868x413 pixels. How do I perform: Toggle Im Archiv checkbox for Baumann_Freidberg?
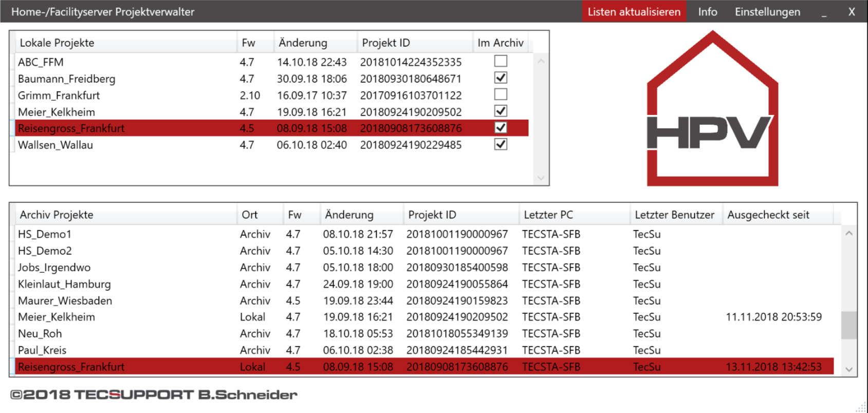[x=501, y=78]
